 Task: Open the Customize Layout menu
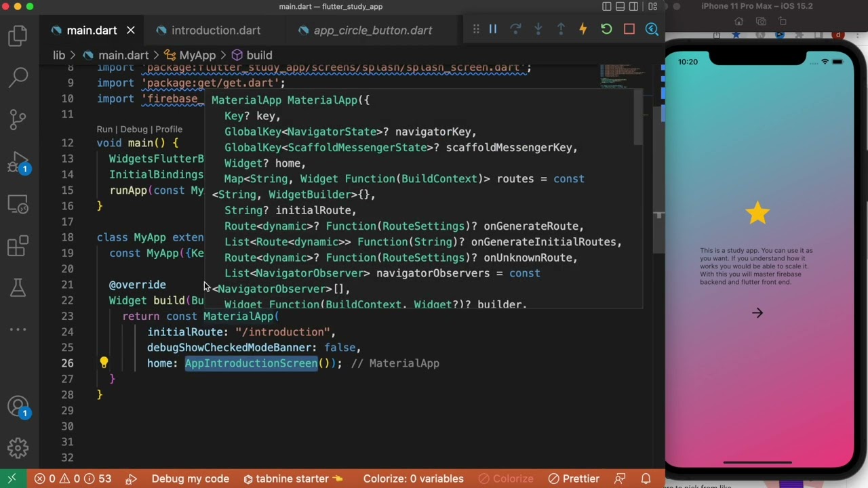pos(652,6)
